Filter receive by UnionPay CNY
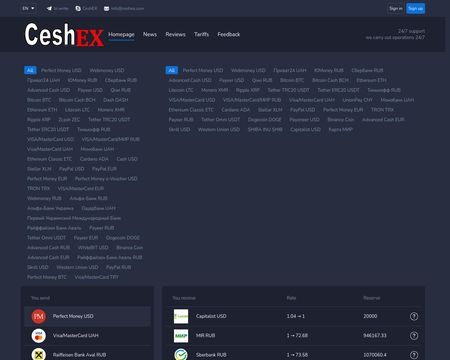This screenshot has height=360, width=450. (358, 100)
